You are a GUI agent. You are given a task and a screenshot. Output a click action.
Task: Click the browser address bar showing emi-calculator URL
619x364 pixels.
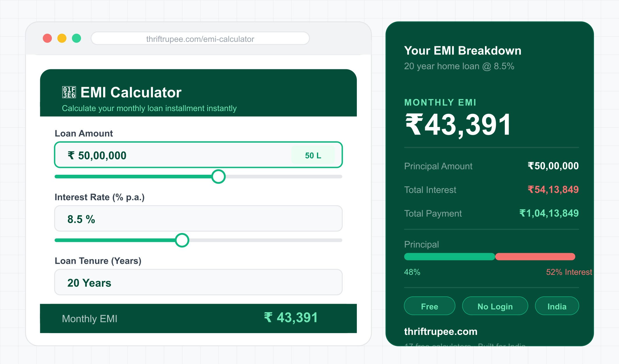pos(200,38)
